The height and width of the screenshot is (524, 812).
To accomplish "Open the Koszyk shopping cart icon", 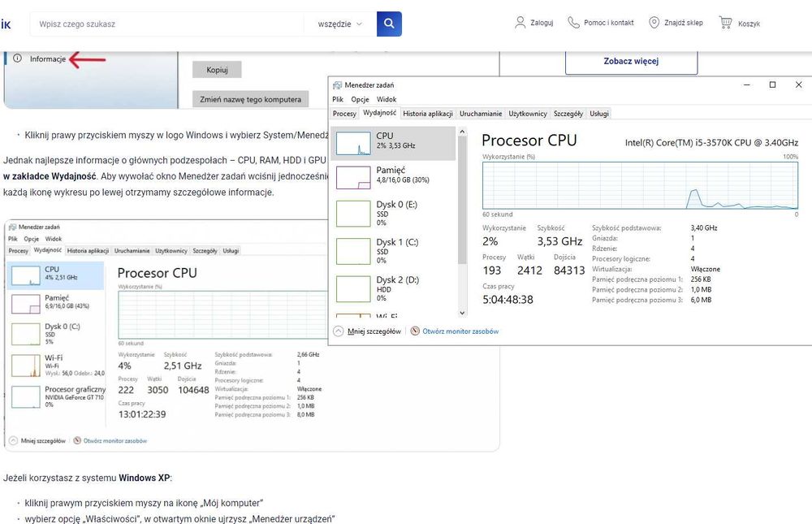I will pyautogui.click(x=725, y=23).
